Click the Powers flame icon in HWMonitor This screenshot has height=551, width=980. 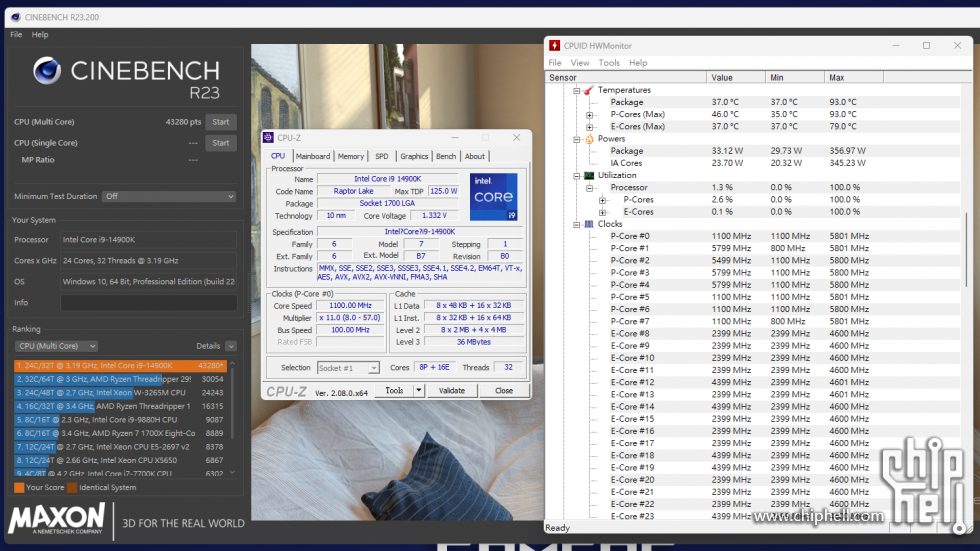(589, 139)
